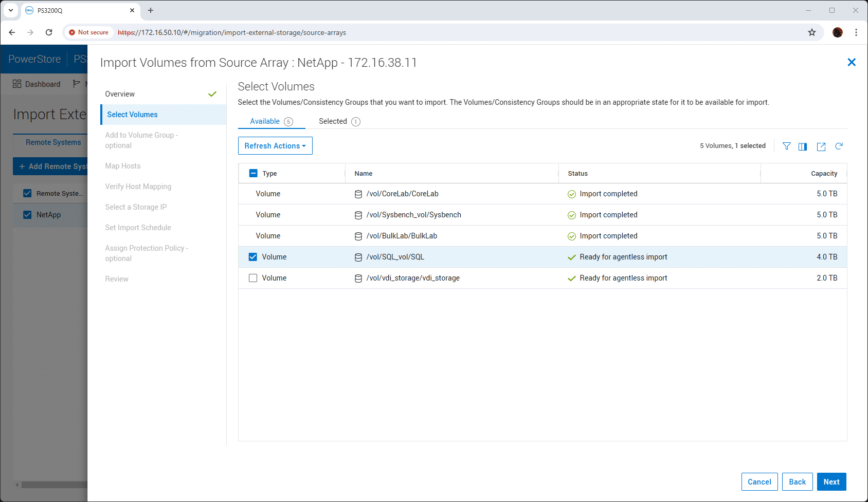Toggle the NetApp remote system checkbox

pos(27,215)
